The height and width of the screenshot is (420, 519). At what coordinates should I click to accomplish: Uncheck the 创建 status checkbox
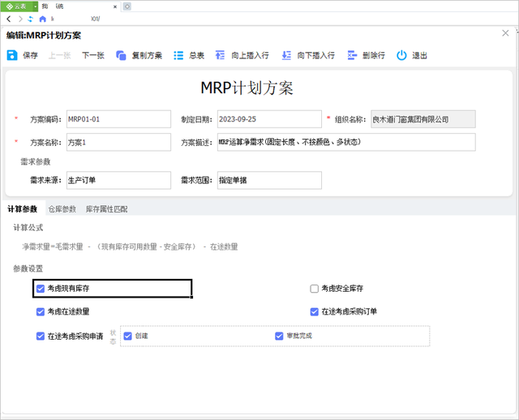coord(128,336)
